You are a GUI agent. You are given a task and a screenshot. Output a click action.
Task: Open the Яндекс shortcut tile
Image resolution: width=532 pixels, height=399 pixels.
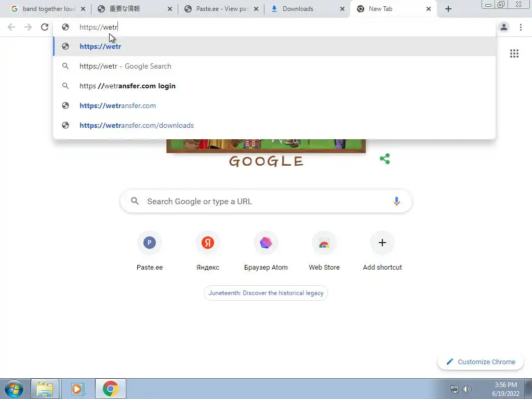tap(208, 251)
